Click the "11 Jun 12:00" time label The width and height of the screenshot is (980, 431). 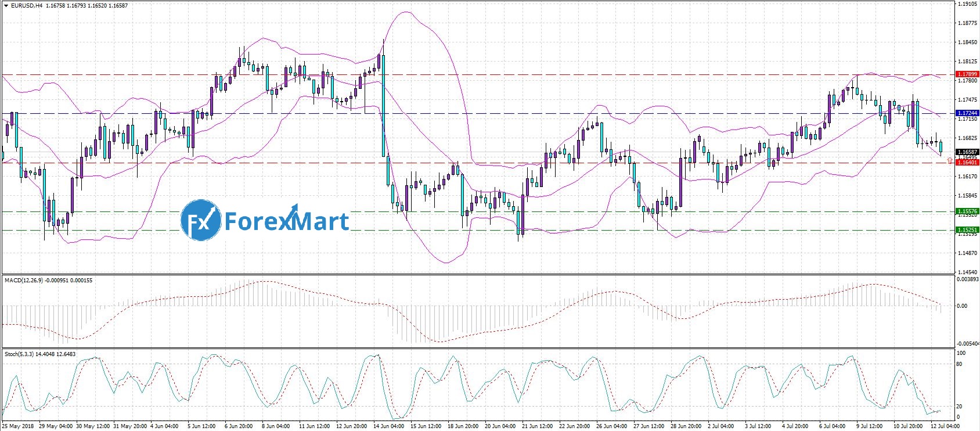coord(314,426)
